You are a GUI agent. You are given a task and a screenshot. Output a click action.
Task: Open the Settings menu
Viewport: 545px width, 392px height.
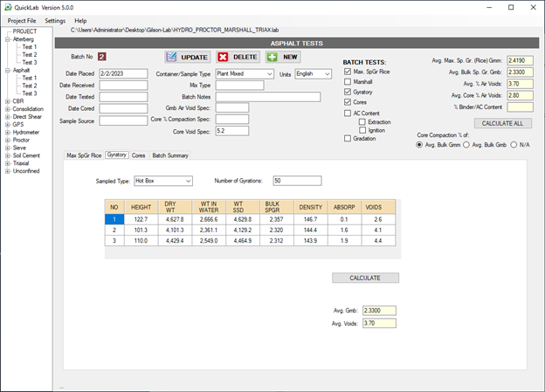coord(55,20)
